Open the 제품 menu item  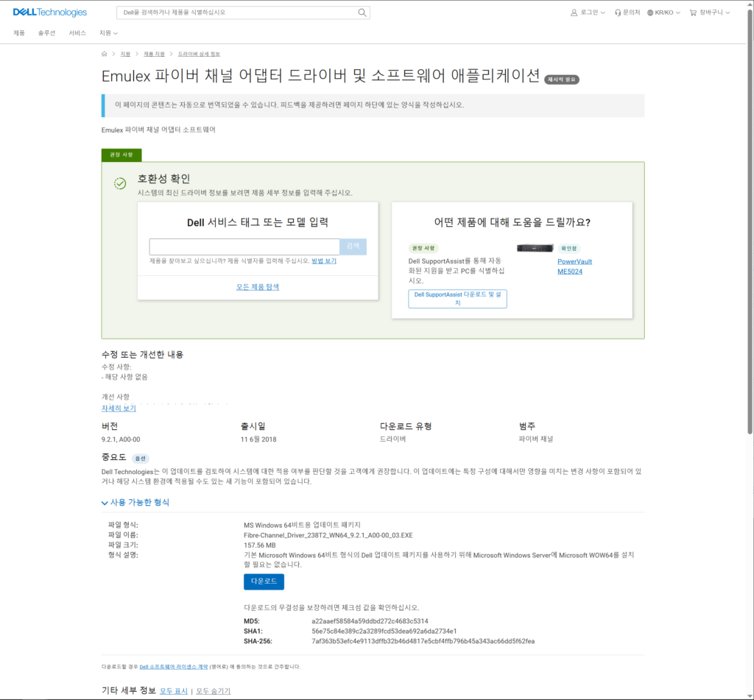pos(19,33)
